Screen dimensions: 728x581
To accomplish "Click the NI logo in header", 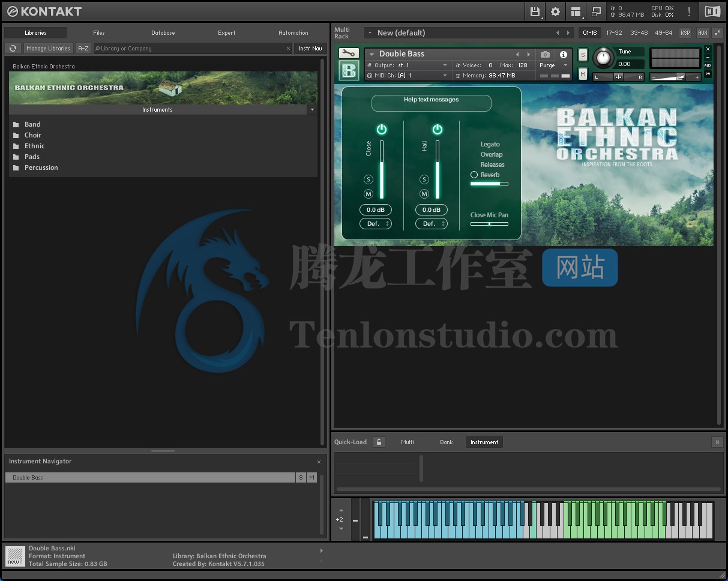I will tap(712, 11).
